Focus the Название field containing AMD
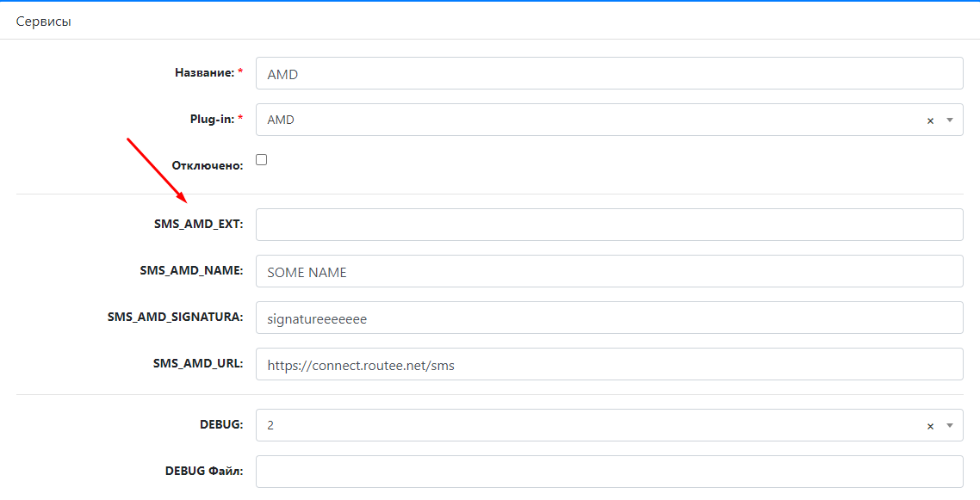The height and width of the screenshot is (500, 980). 610,74
